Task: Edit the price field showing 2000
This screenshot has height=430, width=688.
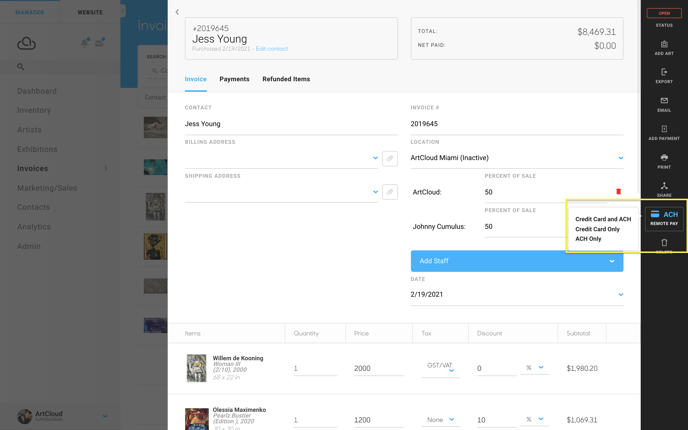Action: [379, 369]
